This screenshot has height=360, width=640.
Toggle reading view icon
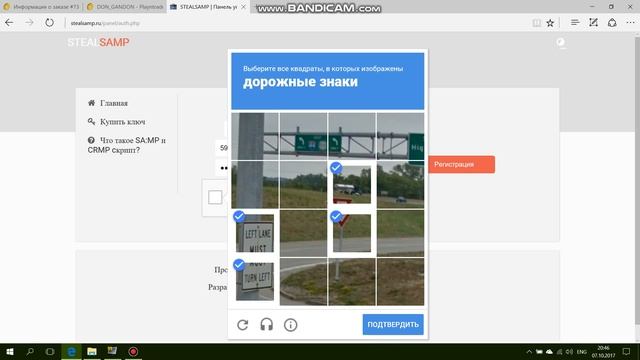(x=537, y=23)
